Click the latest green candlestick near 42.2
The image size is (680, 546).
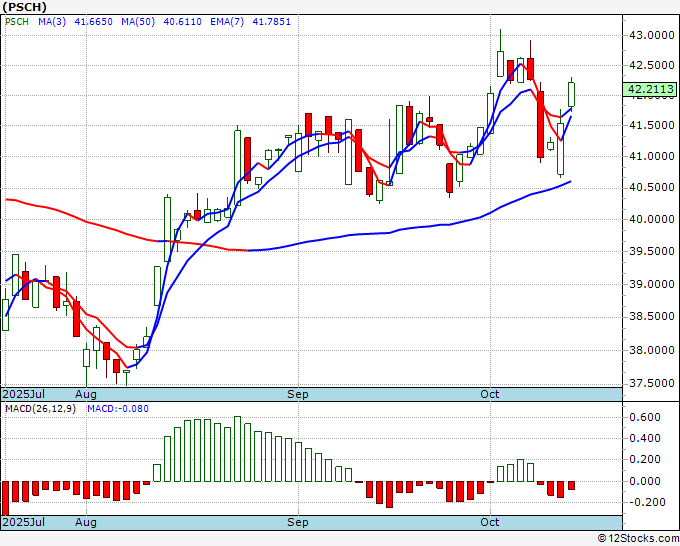click(571, 94)
